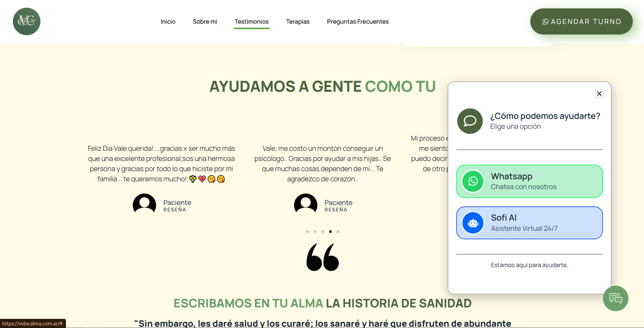
Task: Jump to the last testimonial carousel dot
Action: pos(338,232)
